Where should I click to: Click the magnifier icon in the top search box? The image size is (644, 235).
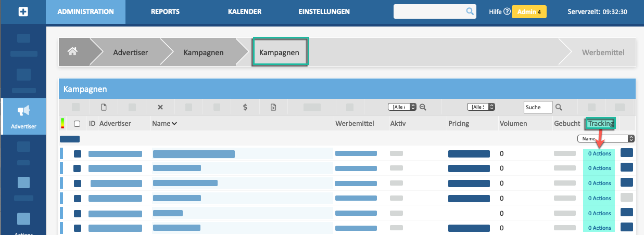point(469,11)
